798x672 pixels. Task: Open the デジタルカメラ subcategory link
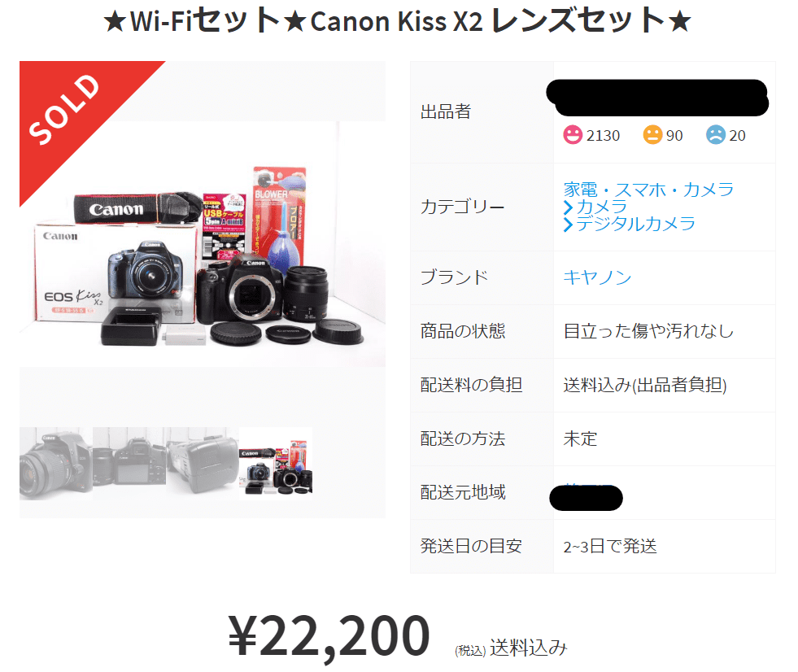635,224
